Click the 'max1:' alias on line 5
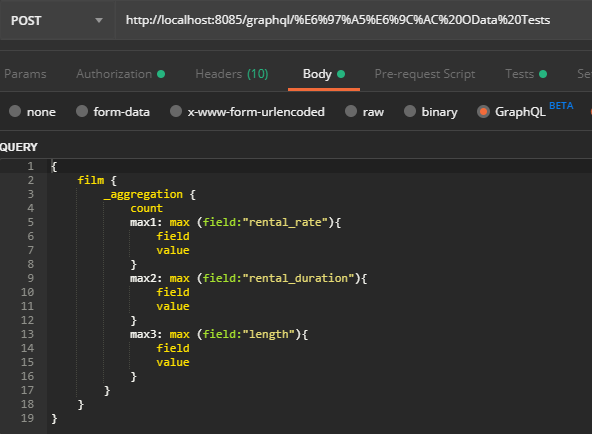 pos(146,222)
